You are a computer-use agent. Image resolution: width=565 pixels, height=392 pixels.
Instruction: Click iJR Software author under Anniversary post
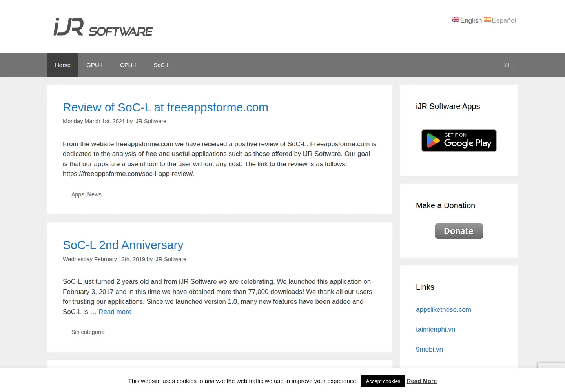pyautogui.click(x=170, y=259)
